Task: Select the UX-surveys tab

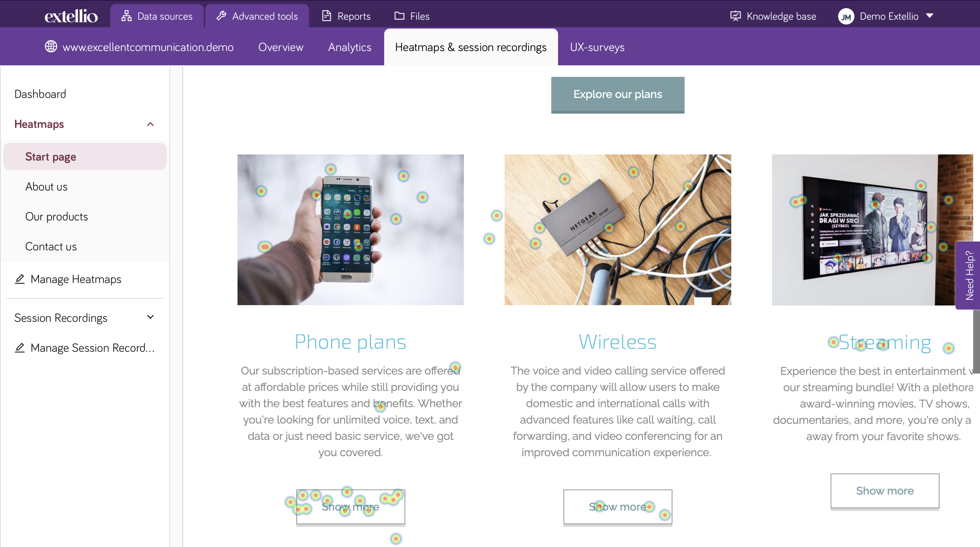Action: coord(597,46)
